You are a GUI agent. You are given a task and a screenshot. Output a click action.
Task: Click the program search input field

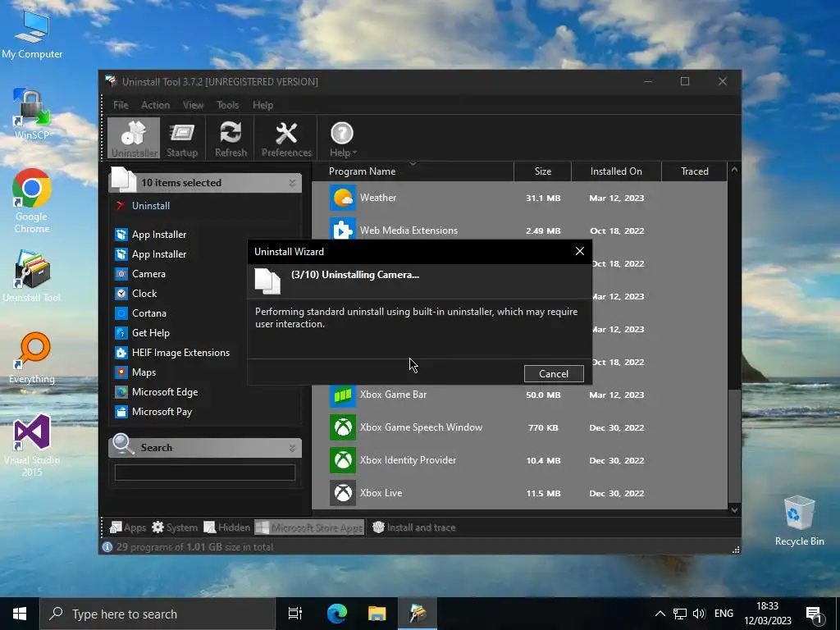click(x=204, y=472)
